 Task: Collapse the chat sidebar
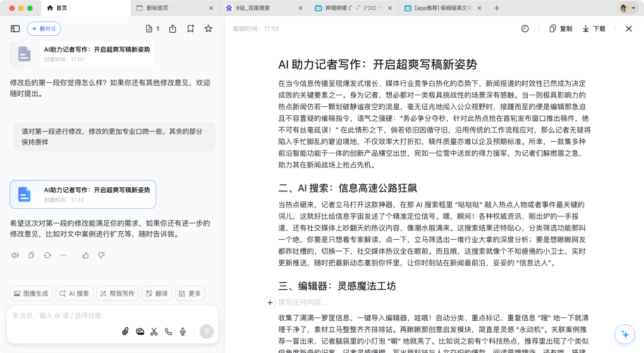point(14,28)
